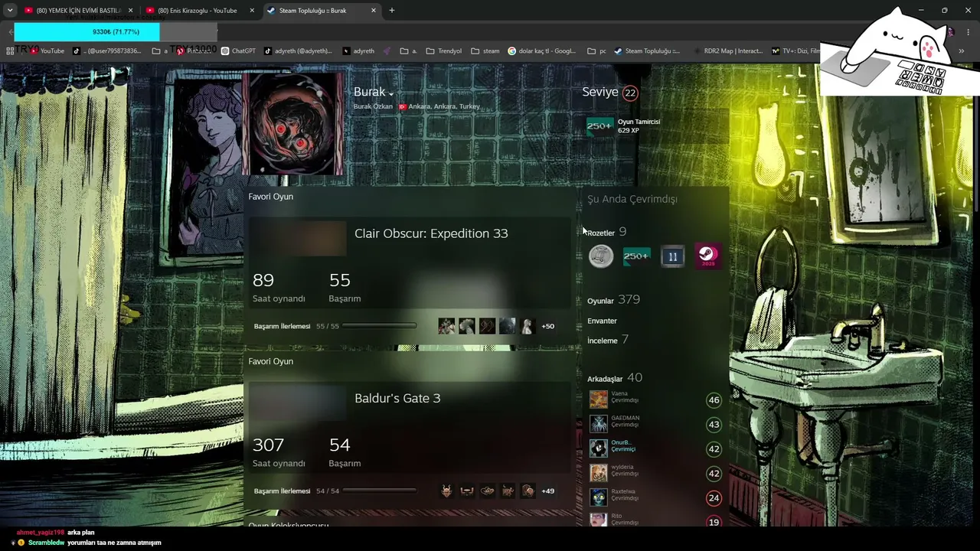Viewport: 980px width, 551px height.
Task: Open dolar kaç tl Google bookmark
Action: (541, 51)
